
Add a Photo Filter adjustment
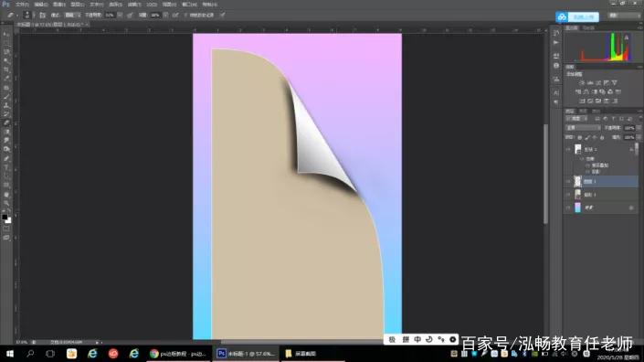click(602, 91)
